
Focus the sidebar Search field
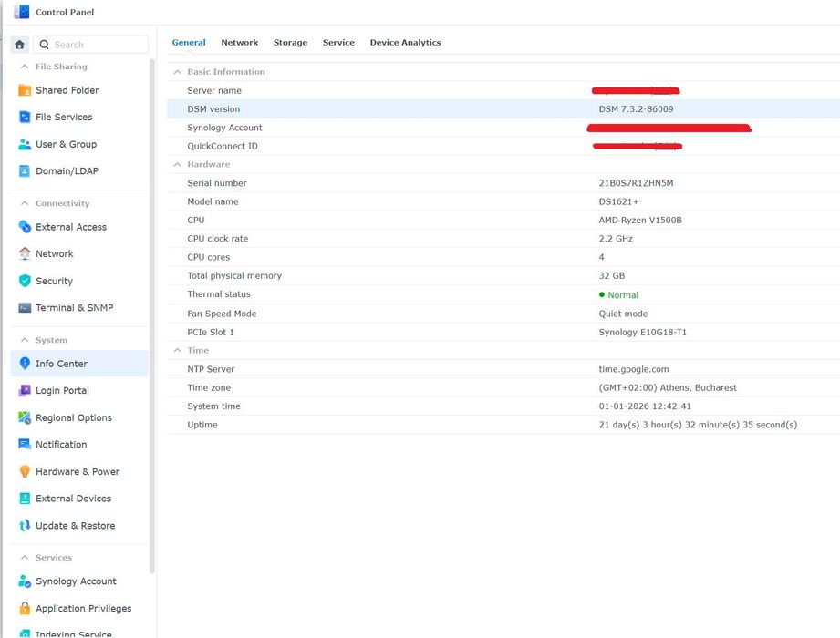pos(91,45)
